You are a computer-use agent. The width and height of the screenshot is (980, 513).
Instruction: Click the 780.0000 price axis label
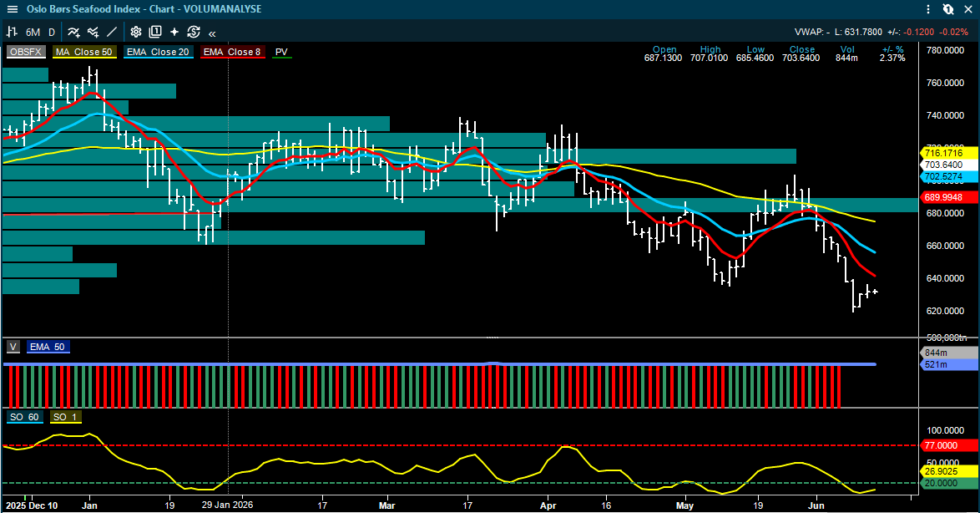tap(945, 50)
